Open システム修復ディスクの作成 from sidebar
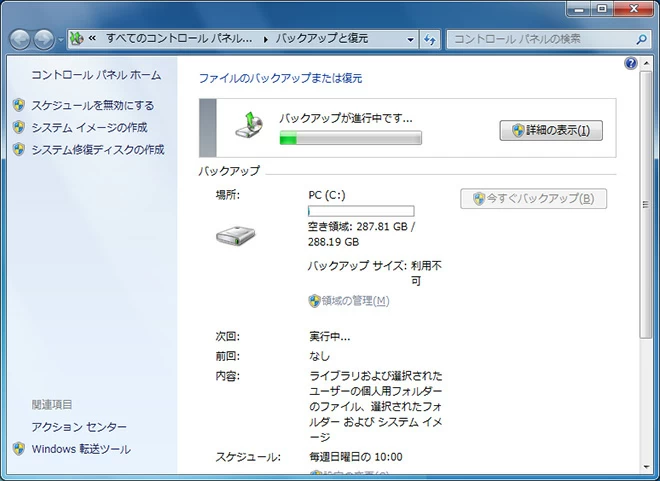Image resolution: width=660 pixels, height=481 pixels. tap(97, 149)
